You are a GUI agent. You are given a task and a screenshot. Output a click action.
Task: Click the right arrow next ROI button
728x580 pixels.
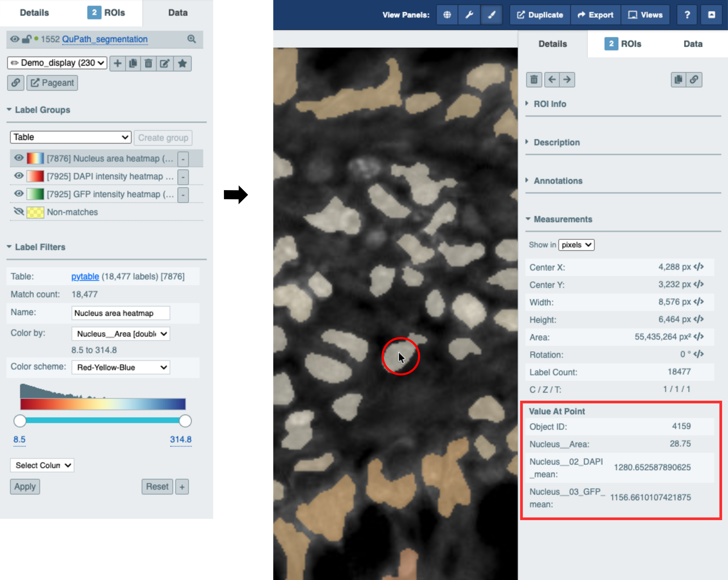click(x=567, y=80)
